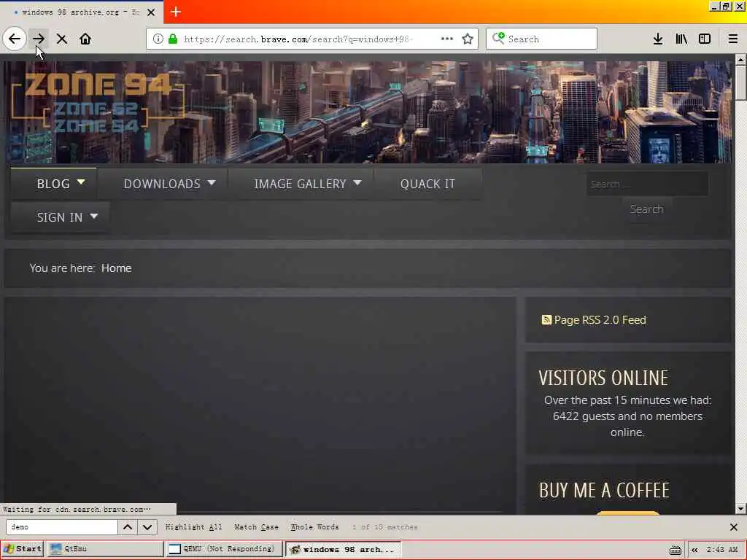The width and height of the screenshot is (747, 560).
Task: Click the forward navigation arrow
Action: coord(39,39)
